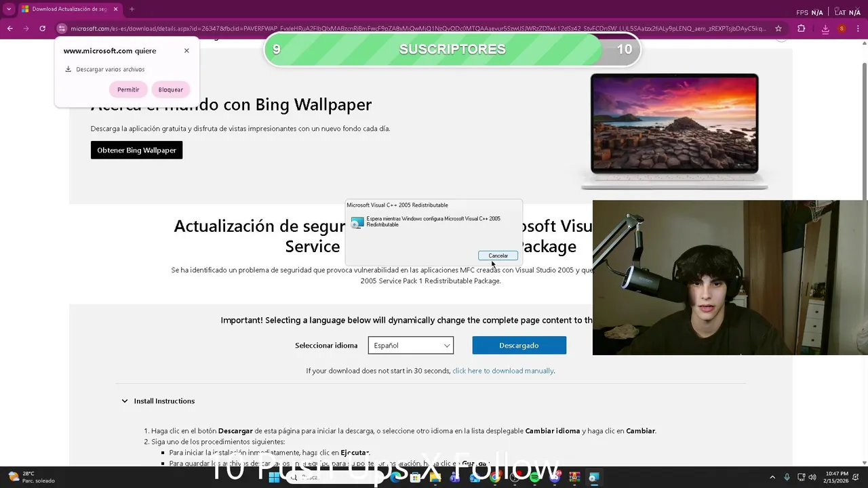The image size is (868, 488).
Task: Go back using the browser back arrow
Action: [10, 28]
